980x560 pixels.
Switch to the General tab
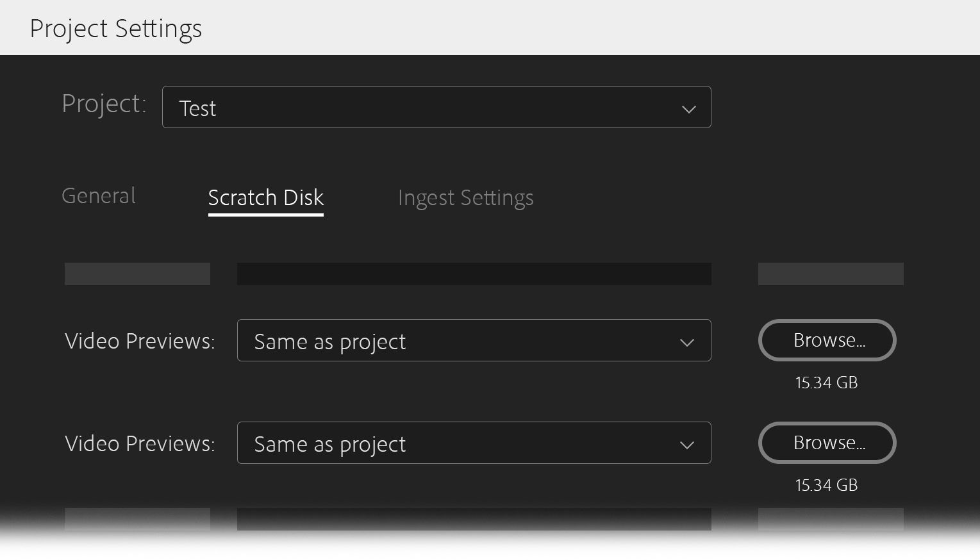pos(98,196)
